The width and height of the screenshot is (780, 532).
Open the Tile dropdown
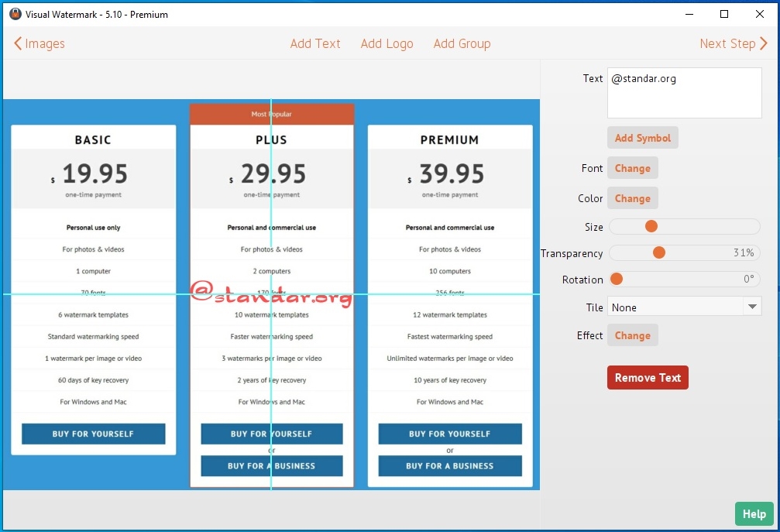[684, 307]
